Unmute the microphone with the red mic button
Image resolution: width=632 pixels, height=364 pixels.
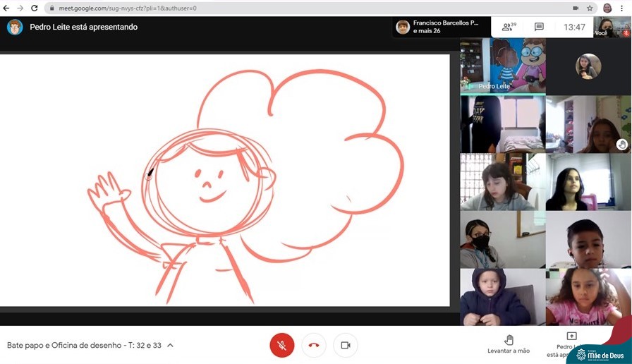click(281, 345)
